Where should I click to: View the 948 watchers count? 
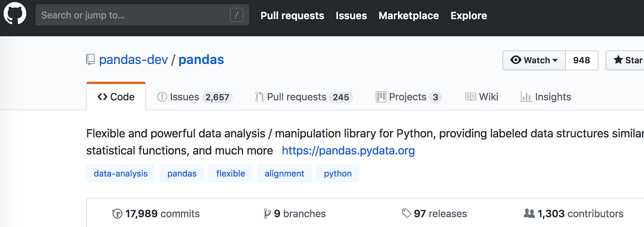pos(581,60)
